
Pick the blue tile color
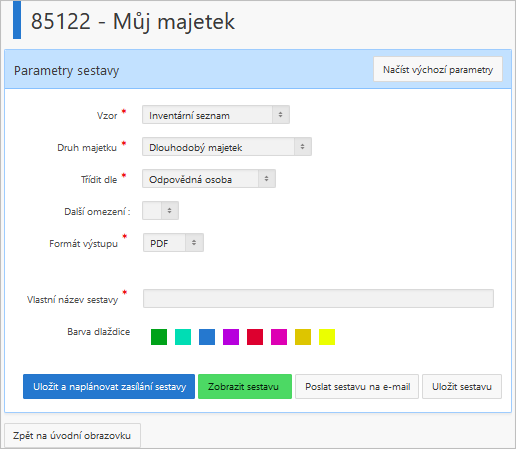207,337
